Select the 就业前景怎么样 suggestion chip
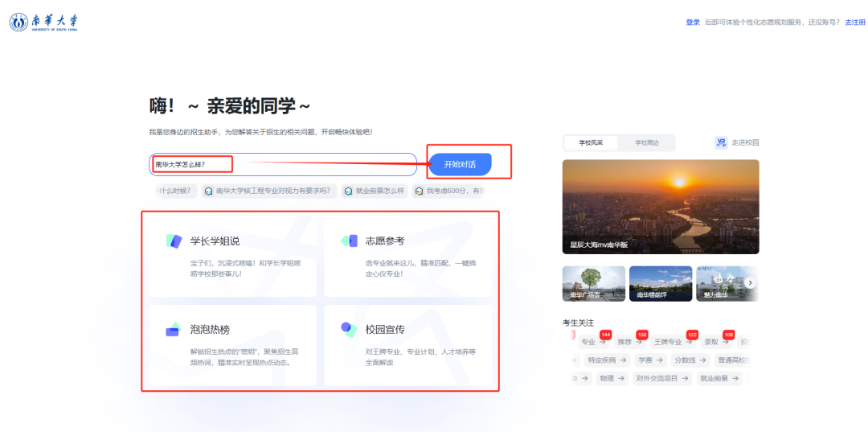 click(x=375, y=191)
